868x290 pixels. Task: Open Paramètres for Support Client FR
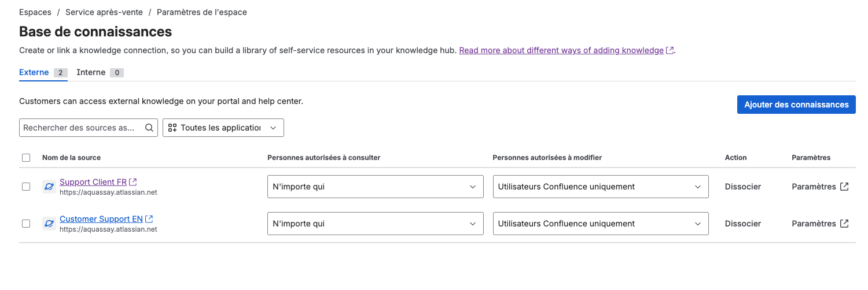click(820, 187)
